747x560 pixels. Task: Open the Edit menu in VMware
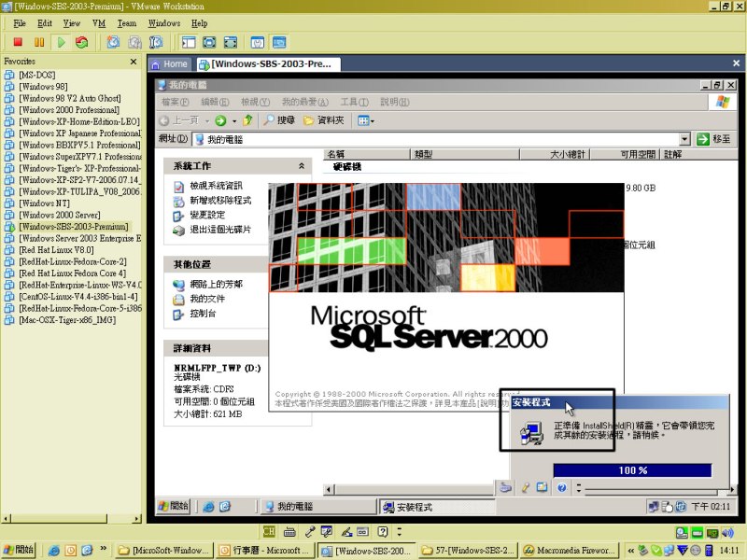45,23
